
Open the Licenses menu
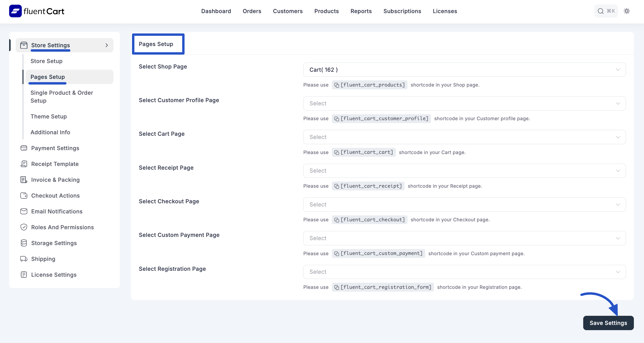pyautogui.click(x=445, y=11)
